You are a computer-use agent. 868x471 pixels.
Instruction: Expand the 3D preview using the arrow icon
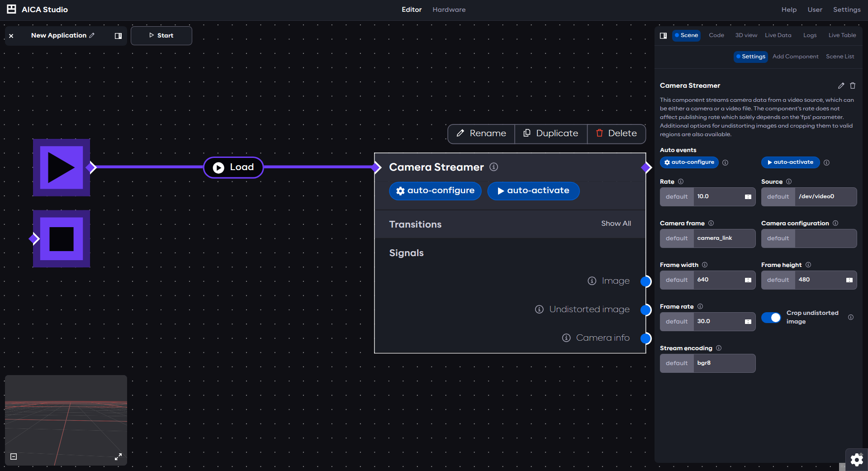(119, 457)
